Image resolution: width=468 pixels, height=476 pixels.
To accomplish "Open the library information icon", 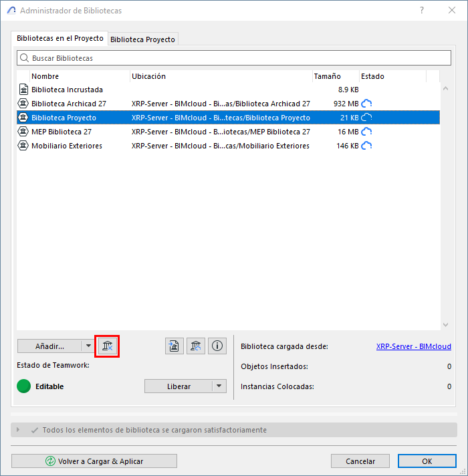I will (217, 346).
